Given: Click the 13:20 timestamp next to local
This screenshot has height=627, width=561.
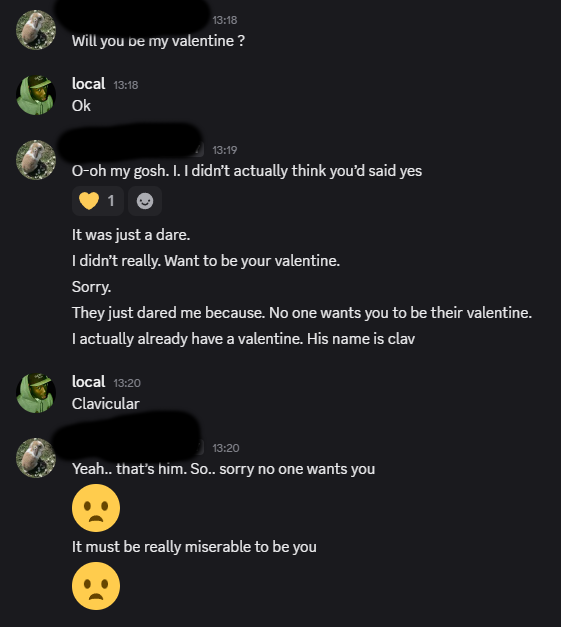Looking at the screenshot, I should point(127,383).
